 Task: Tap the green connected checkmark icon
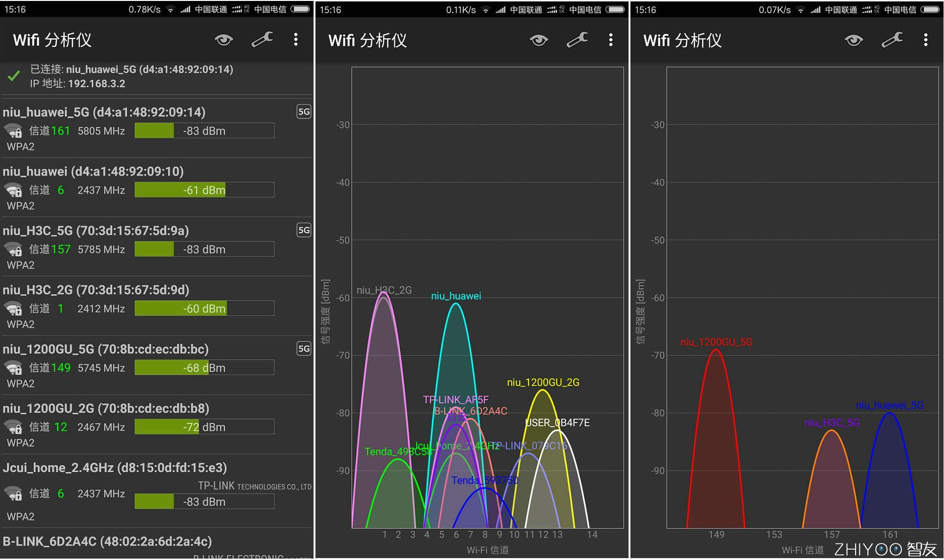point(14,76)
